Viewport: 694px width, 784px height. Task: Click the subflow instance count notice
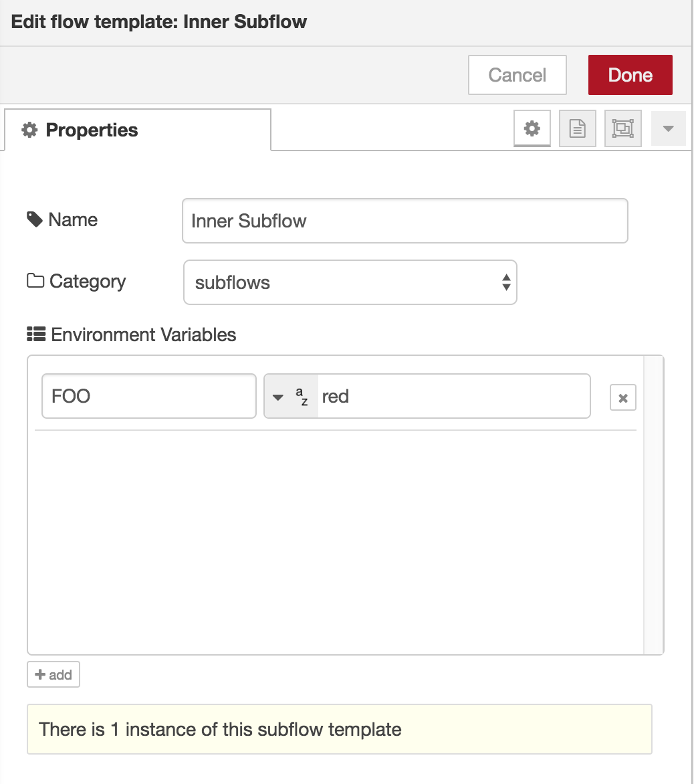click(339, 729)
